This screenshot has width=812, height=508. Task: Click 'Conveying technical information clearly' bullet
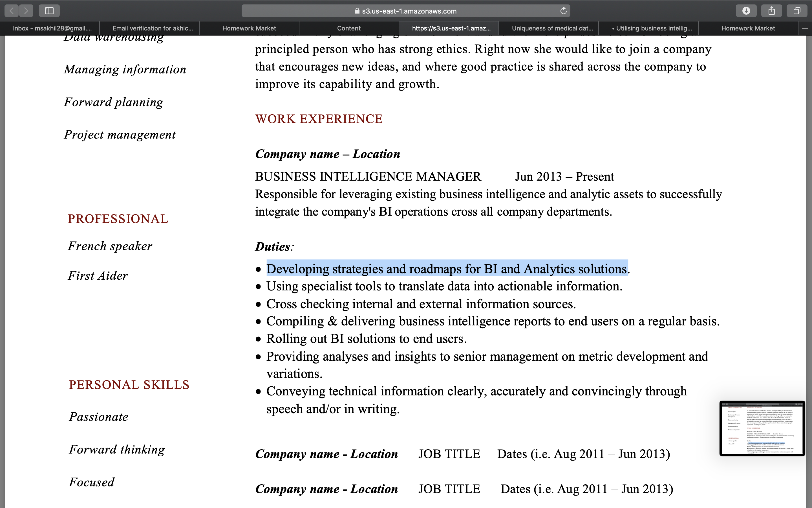[x=476, y=400]
